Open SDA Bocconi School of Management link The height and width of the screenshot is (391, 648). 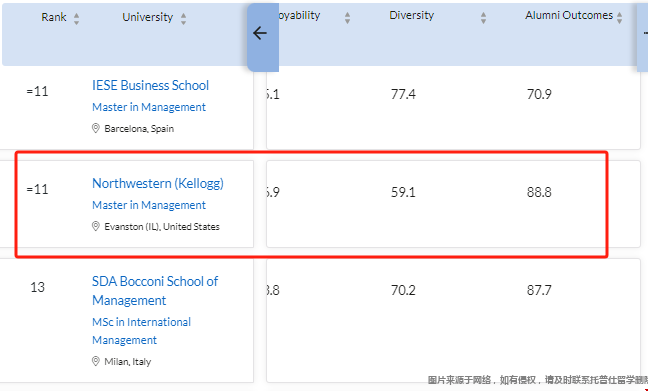[155, 291]
